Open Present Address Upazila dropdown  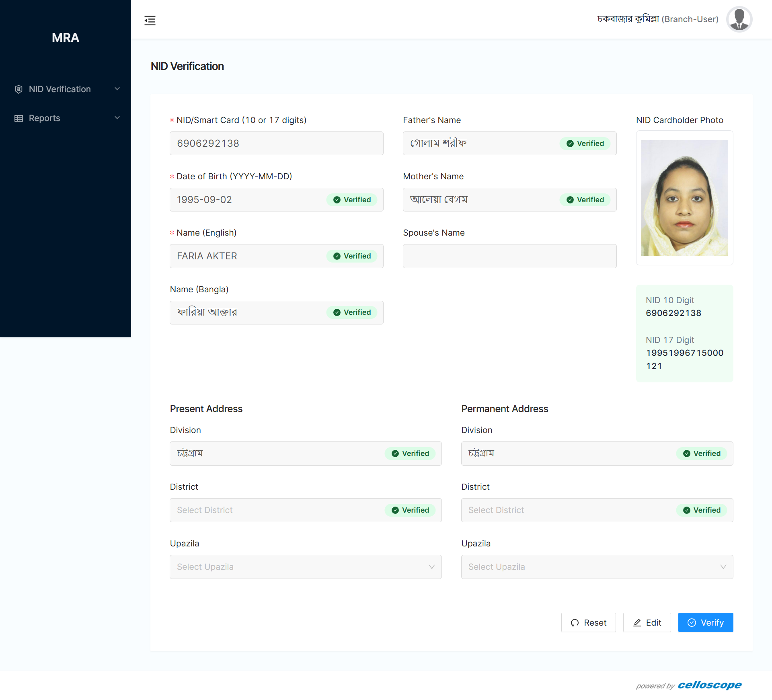click(305, 567)
